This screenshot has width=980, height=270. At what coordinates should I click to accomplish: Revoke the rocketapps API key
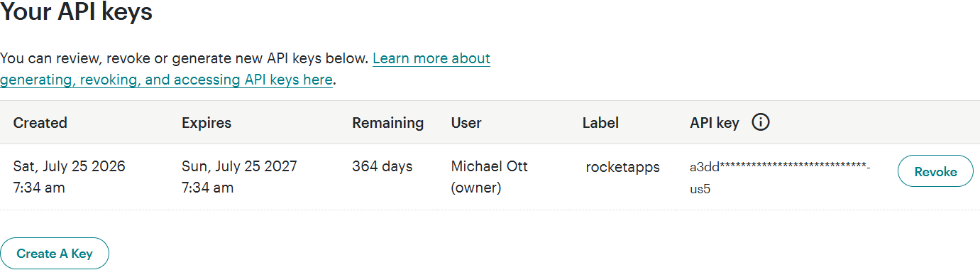[x=935, y=171]
